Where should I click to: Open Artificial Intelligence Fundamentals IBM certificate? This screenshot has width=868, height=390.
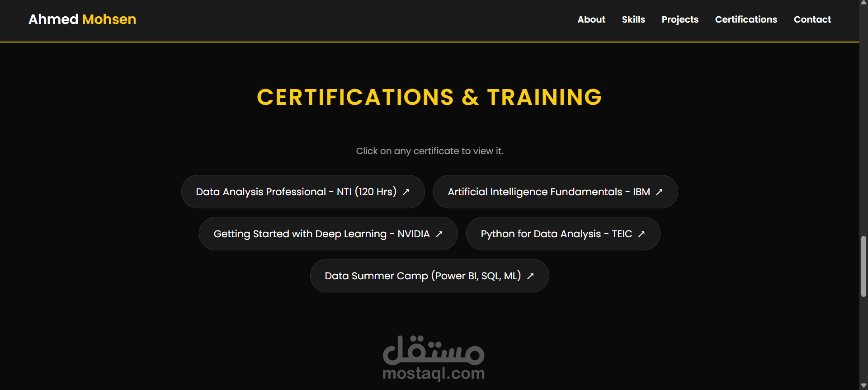point(555,192)
